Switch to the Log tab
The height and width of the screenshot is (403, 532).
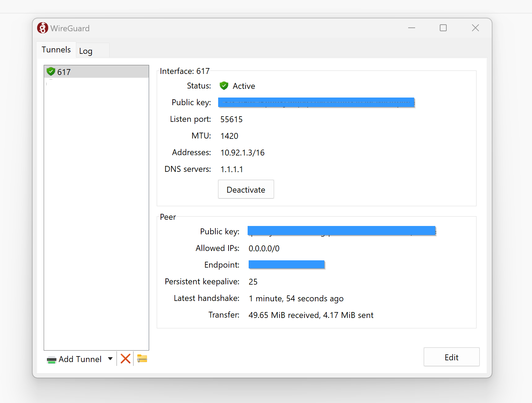[85, 51]
